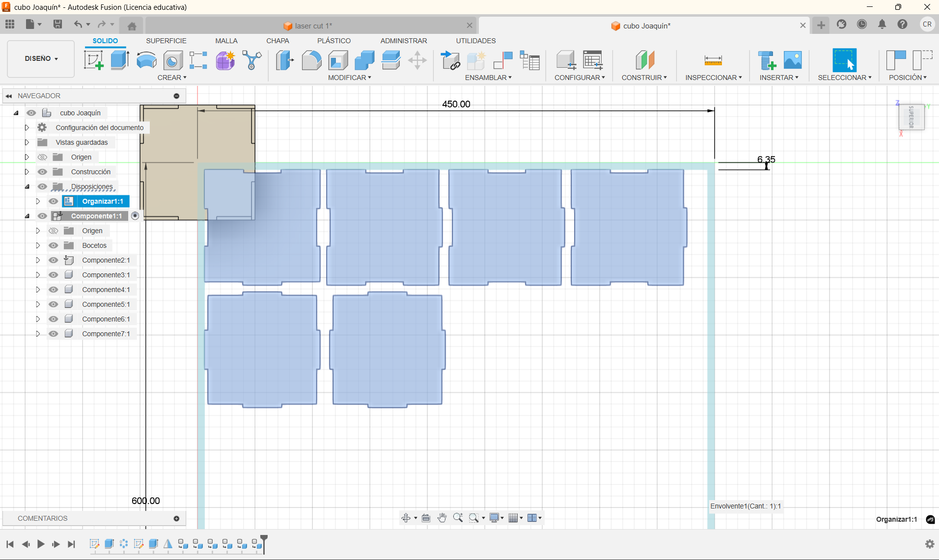Image resolution: width=939 pixels, height=560 pixels.
Task: Click the timeline end marker handle
Action: pos(264,539)
